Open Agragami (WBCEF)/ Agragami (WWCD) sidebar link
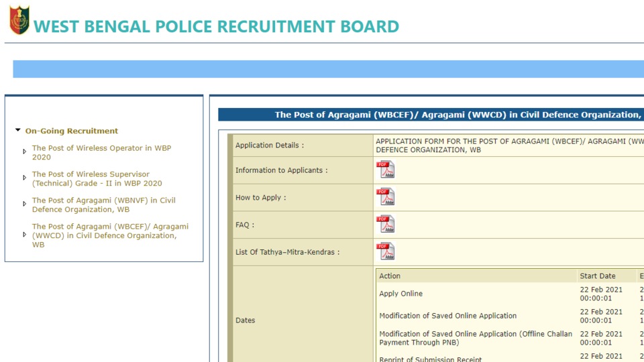 [110, 235]
